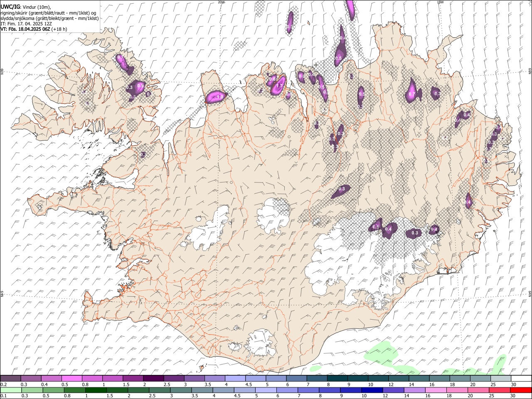Click the light periwinkle 4 swatch in the purple scale

coord(235,378)
